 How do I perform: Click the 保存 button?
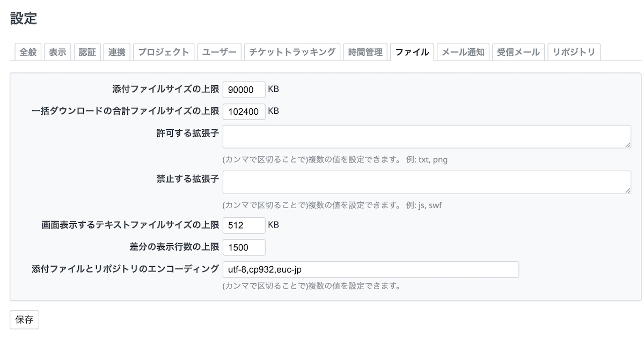[x=24, y=320]
